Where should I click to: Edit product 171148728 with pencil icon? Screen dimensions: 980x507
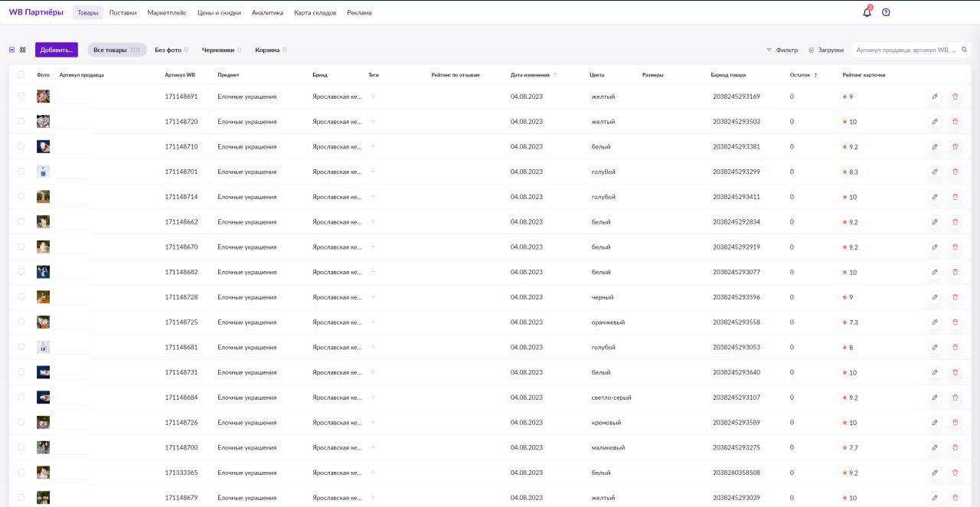(x=934, y=297)
